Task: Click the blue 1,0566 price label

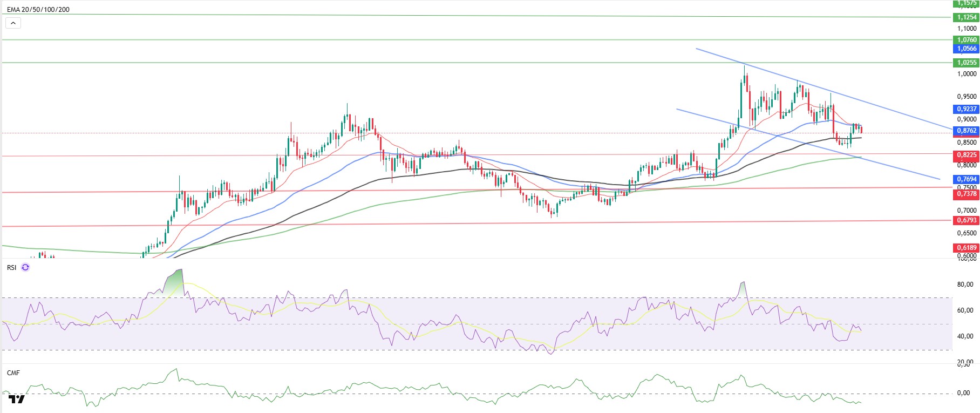Action: 966,49
